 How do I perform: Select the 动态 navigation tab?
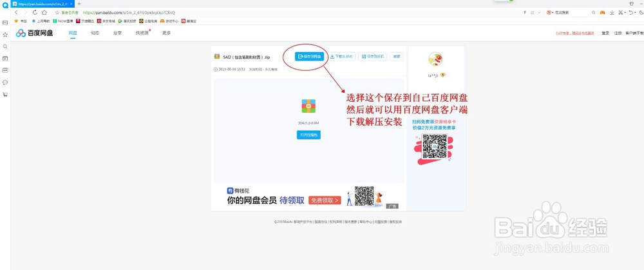click(95, 33)
